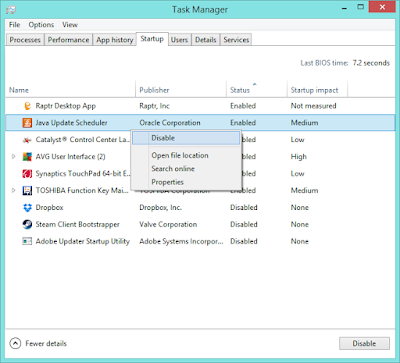Choose Disable in the context menu
The width and height of the screenshot is (400, 363).
point(186,138)
